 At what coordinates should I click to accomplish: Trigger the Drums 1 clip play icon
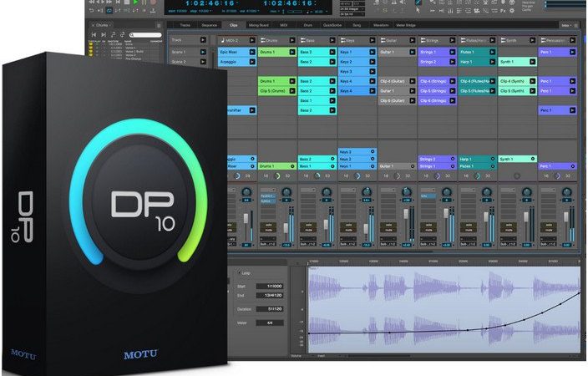[x=292, y=52]
